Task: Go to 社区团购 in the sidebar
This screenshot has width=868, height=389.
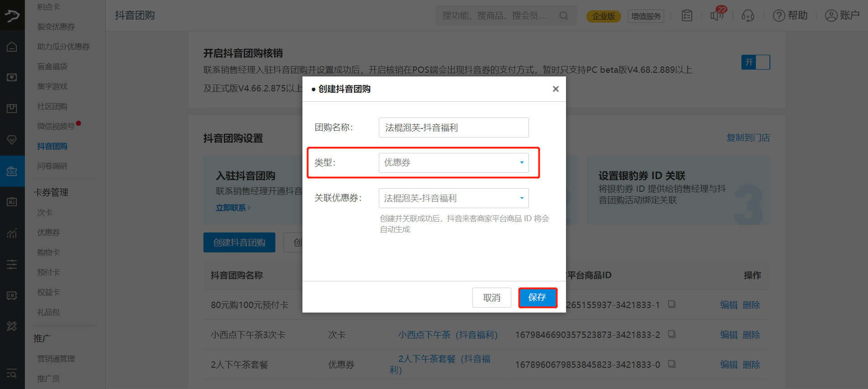Action: click(52, 107)
